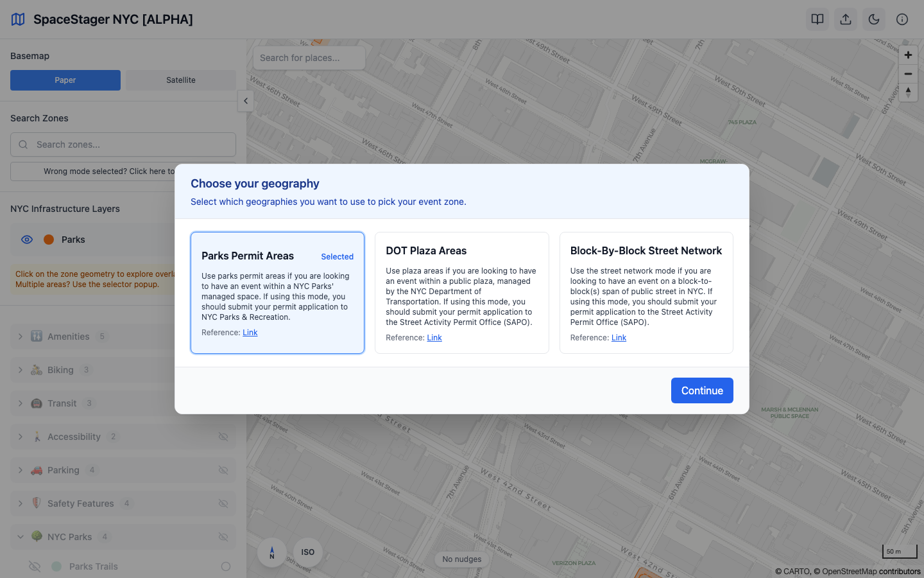Screen dimensions: 924x578
Task: Toggle visibility of the Parks layer
Action: coord(27,239)
